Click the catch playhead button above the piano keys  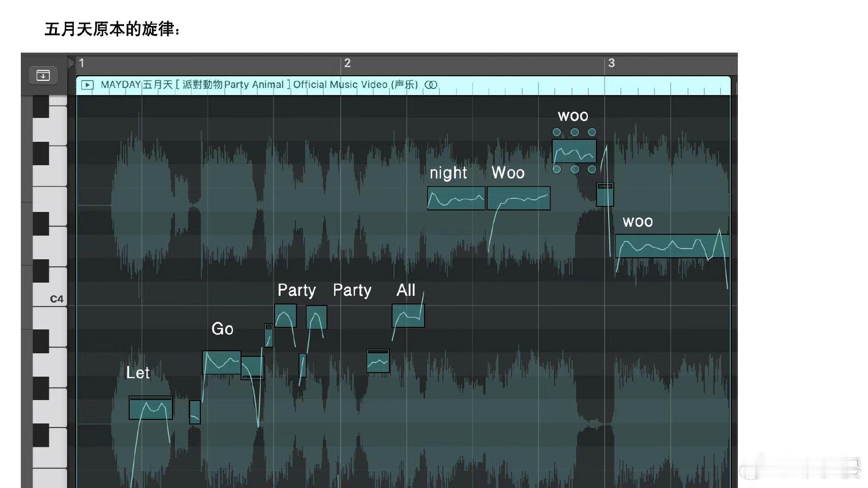(43, 76)
